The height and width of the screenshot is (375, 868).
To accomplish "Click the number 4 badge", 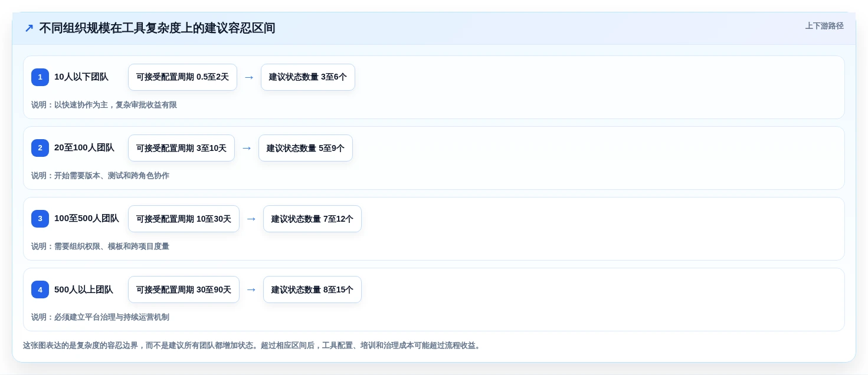I will [40, 290].
